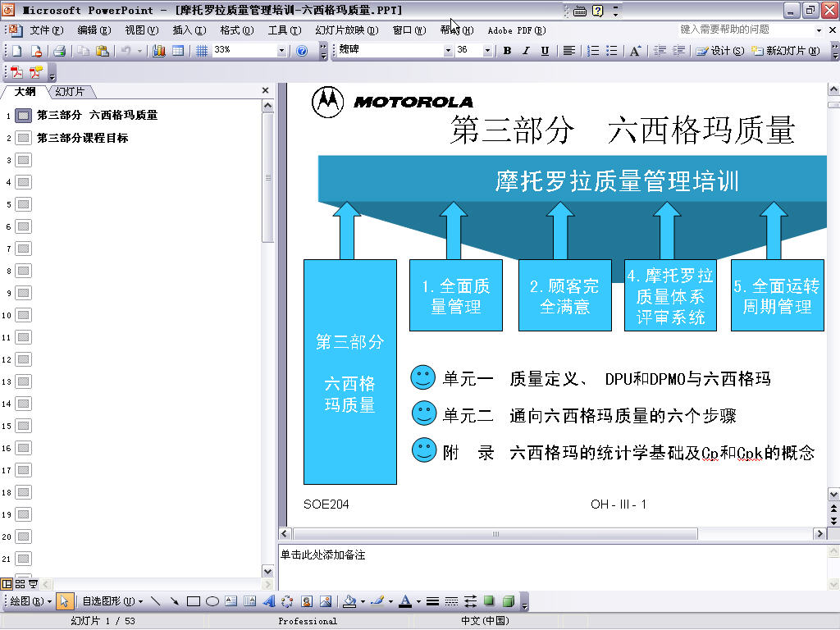Select the Arrow drawing tool
840x630 pixels.
175,601
